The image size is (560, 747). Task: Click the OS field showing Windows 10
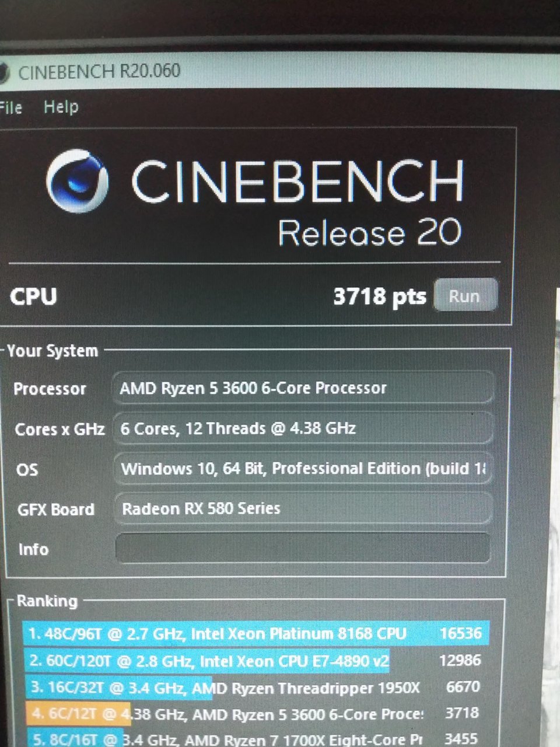303,469
